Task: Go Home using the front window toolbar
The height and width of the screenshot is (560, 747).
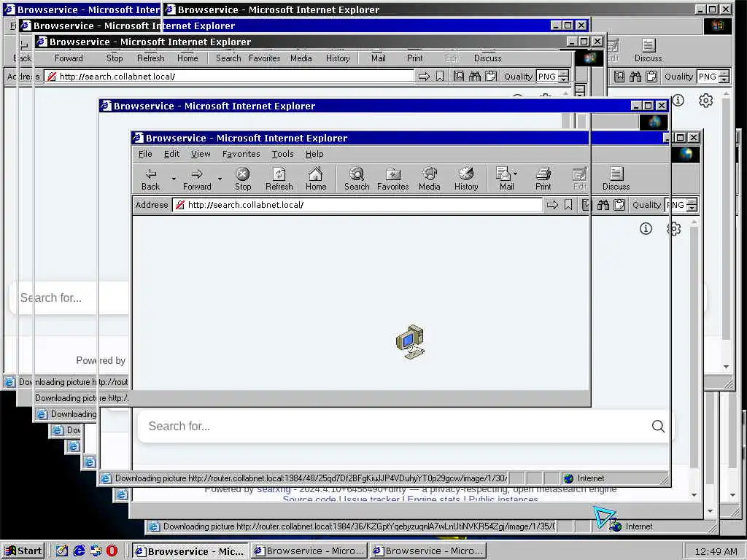Action: 316,179
